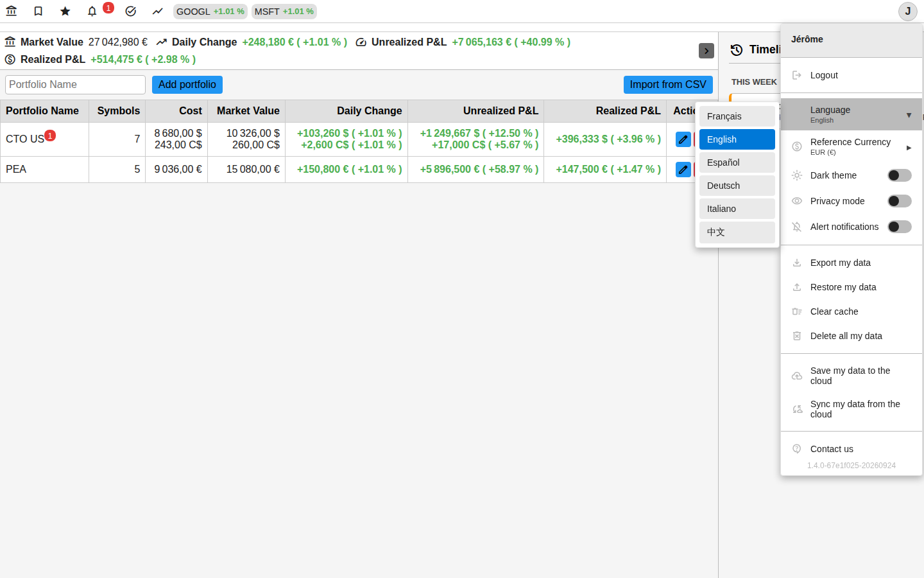
Task: Focus the Portfolio Name input field
Action: [76, 85]
